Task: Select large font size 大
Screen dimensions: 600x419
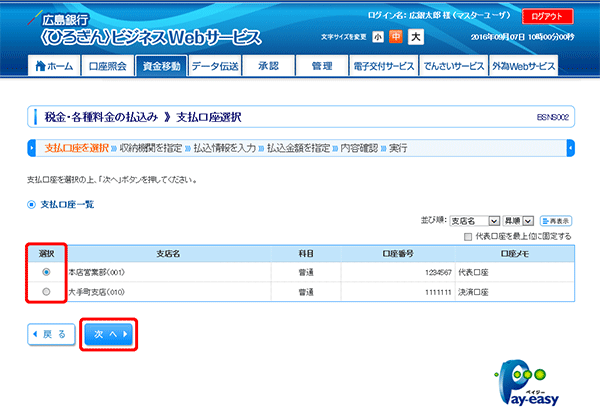Action: 416,37
